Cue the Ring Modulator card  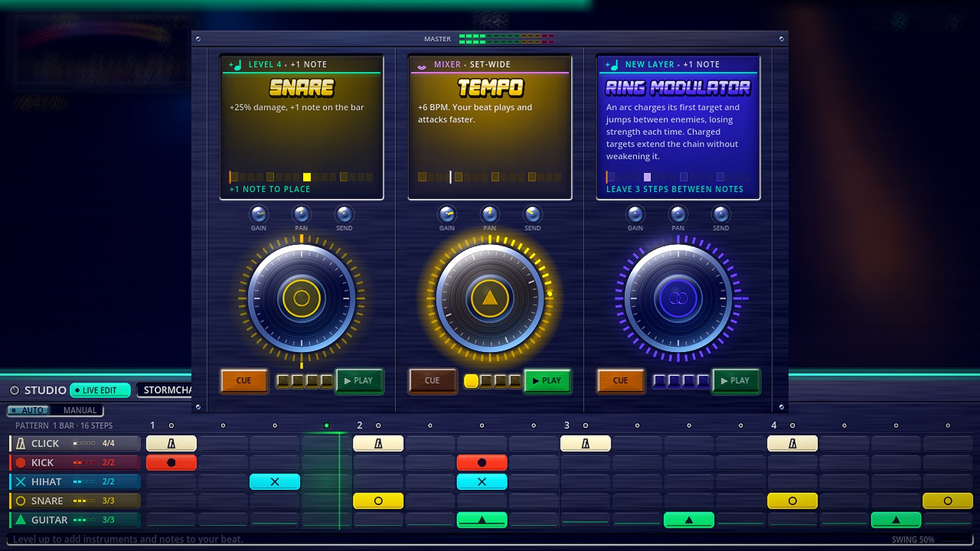tap(620, 380)
